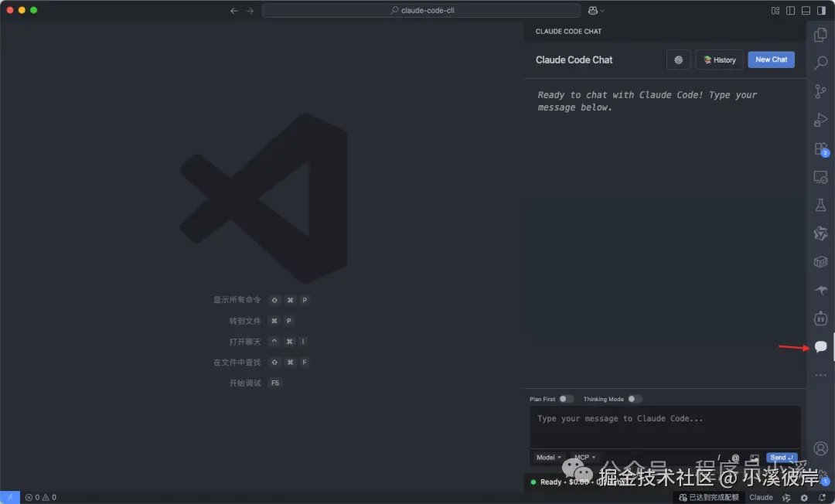Go forward with the right arrow
This screenshot has width=835, height=504.
(250, 11)
